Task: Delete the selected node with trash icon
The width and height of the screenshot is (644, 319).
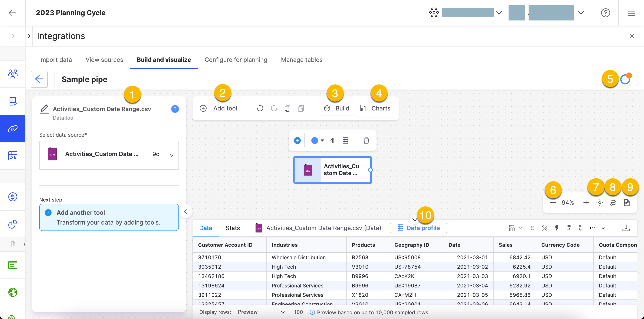Action: [x=366, y=141]
